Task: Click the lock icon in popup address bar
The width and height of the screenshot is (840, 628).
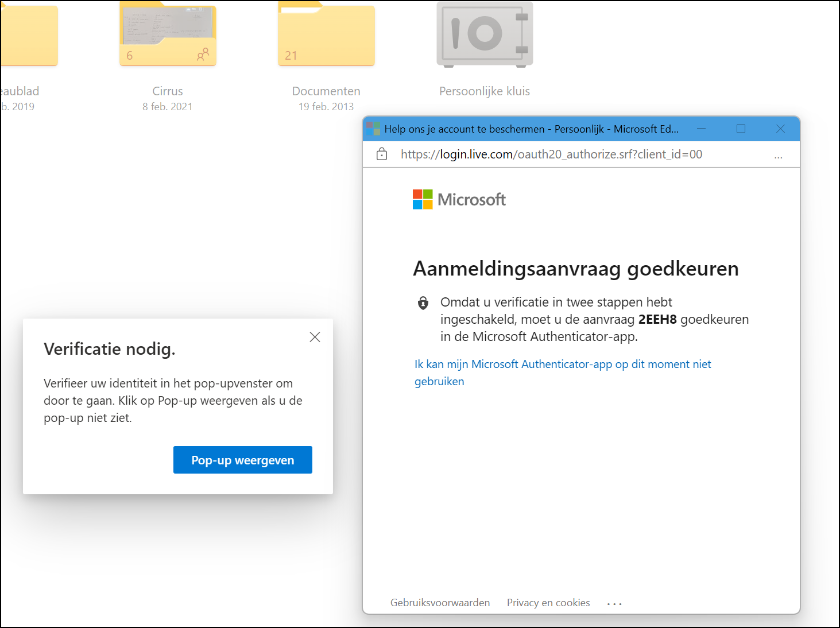Action: [382, 154]
